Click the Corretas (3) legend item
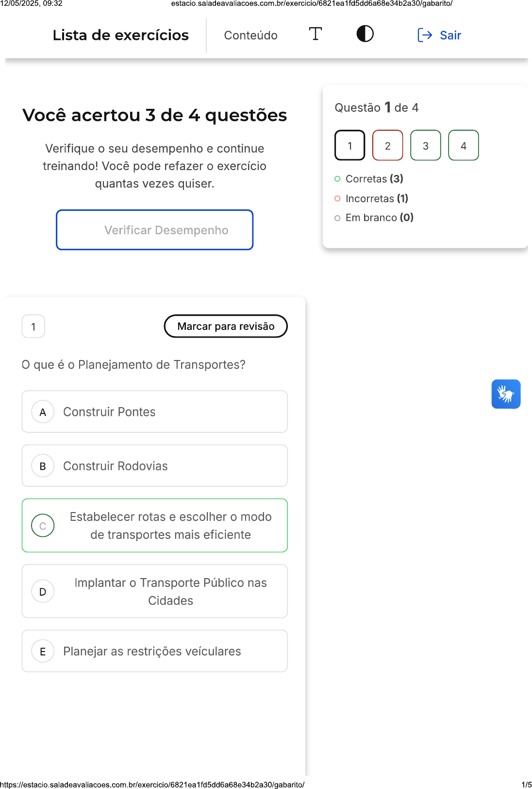Screen dimensions: 532x789 [374, 179]
